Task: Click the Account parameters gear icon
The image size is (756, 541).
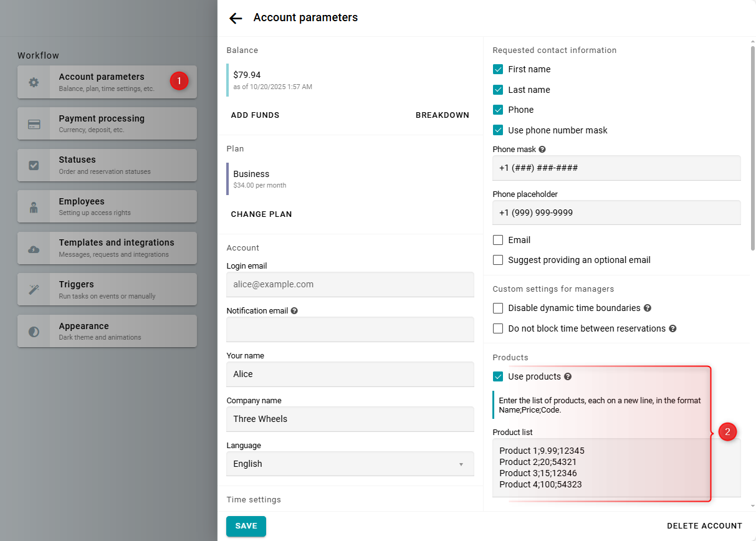Action: pyautogui.click(x=34, y=82)
